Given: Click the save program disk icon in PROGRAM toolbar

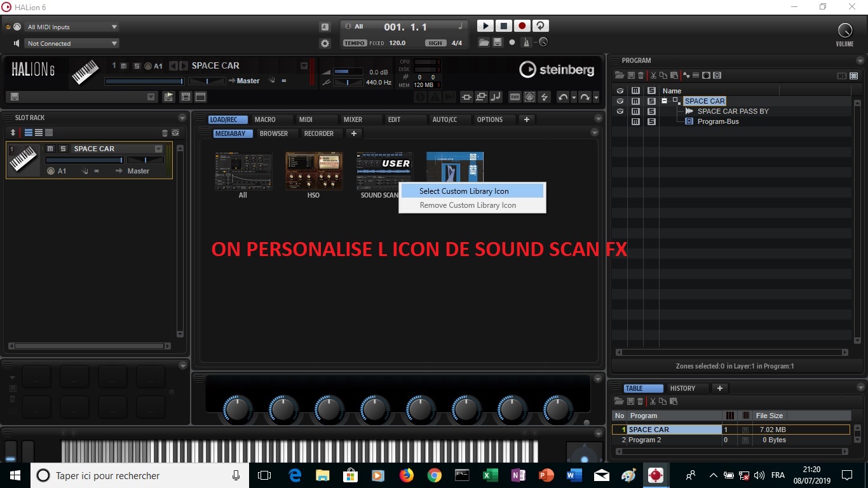Looking at the screenshot, I should (631, 75).
